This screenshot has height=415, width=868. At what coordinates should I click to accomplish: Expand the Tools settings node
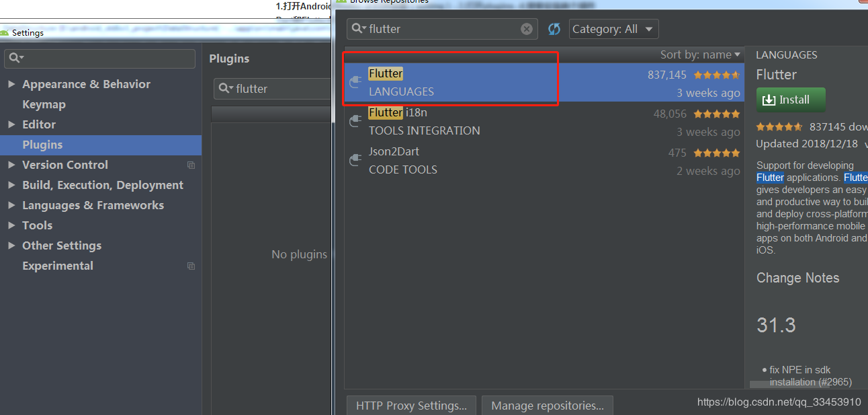11,225
